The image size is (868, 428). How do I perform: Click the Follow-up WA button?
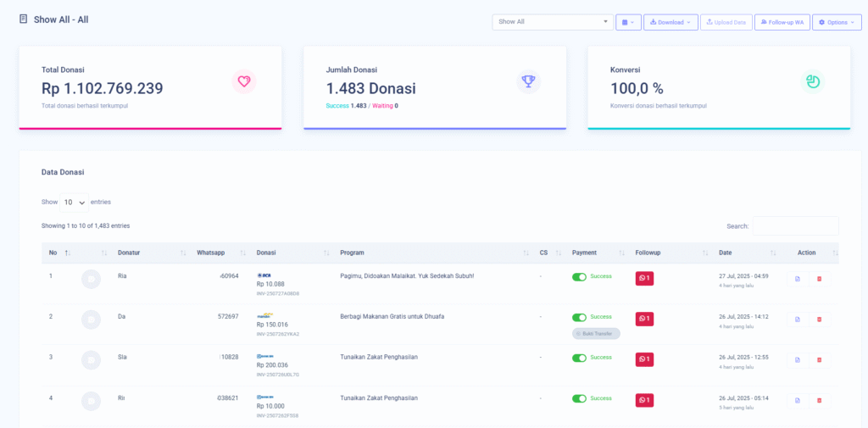coord(782,22)
